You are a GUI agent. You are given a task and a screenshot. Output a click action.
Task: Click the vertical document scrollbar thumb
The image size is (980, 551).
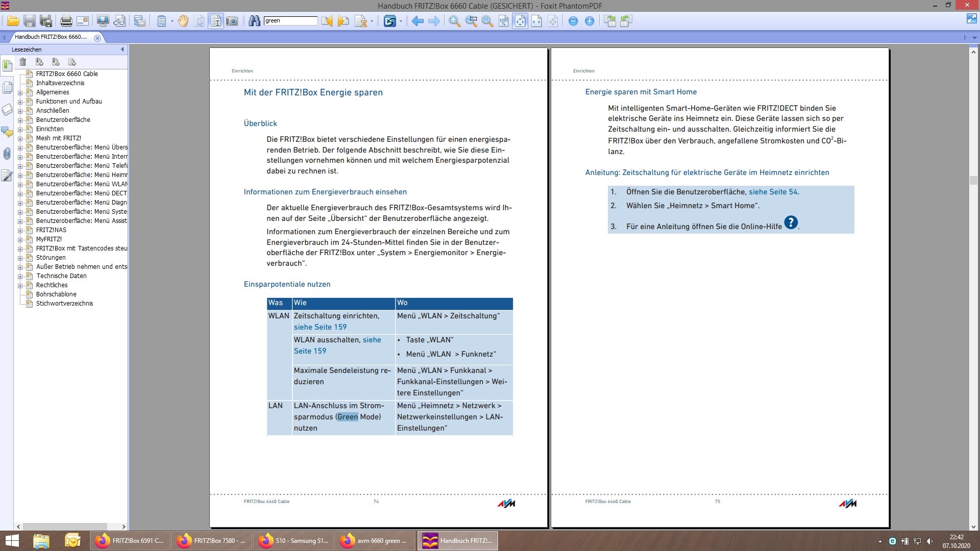tap(973, 180)
